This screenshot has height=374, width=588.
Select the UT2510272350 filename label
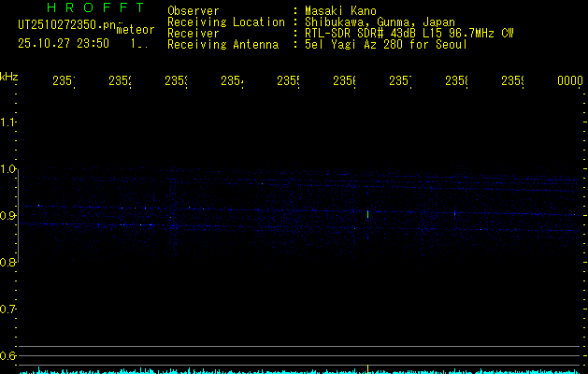pyautogui.click(x=66, y=23)
